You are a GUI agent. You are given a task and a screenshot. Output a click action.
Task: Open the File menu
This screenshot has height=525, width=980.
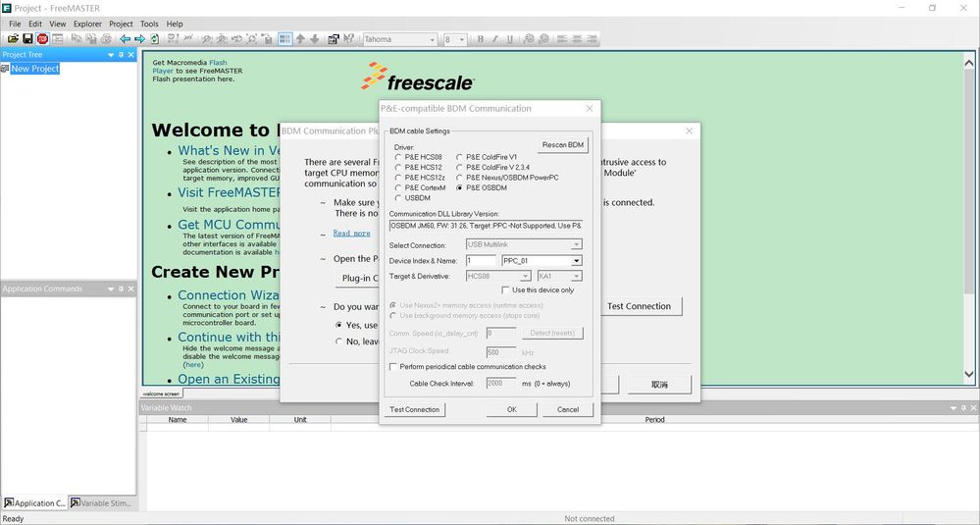tap(15, 24)
